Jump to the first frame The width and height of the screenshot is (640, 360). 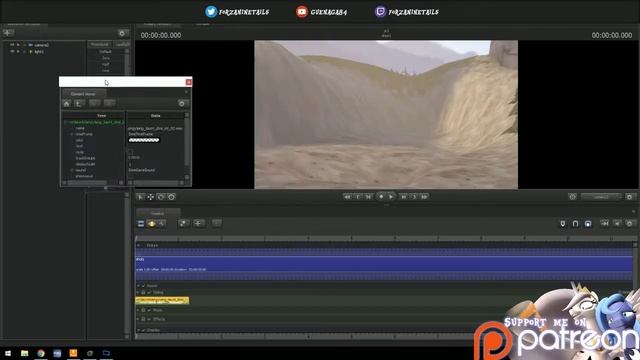click(347, 197)
